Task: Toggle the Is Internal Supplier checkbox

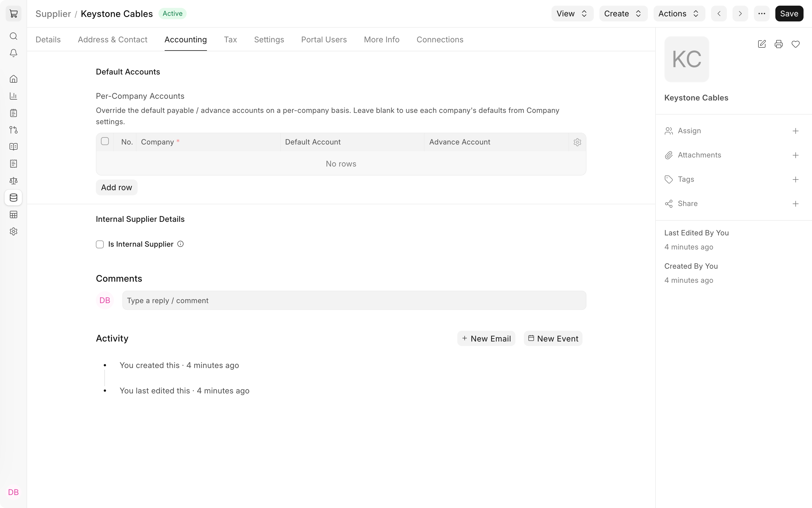Action: point(100,244)
